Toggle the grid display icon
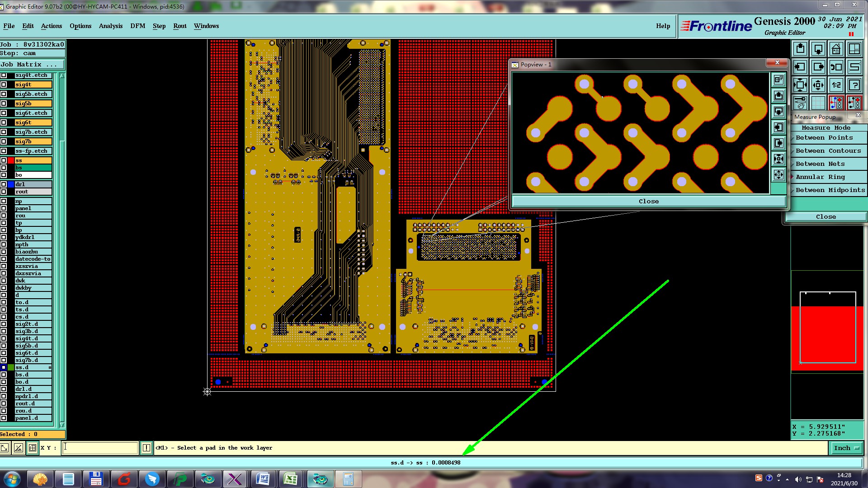 coord(818,103)
